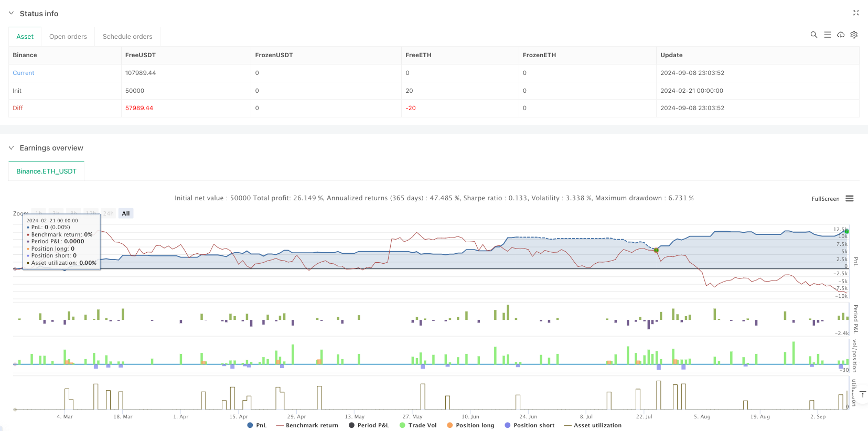The image size is (868, 431).
Task: Collapse the Status info section
Action: coord(12,13)
